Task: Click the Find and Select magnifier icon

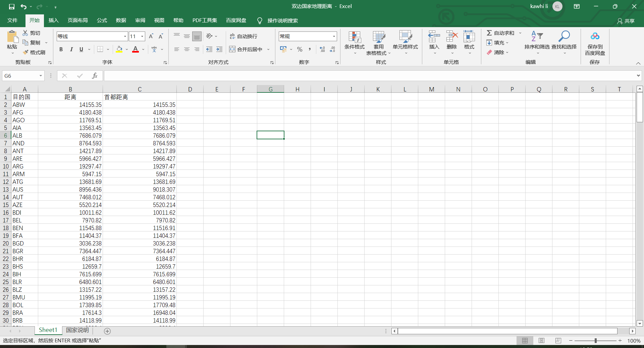Action: tap(564, 36)
